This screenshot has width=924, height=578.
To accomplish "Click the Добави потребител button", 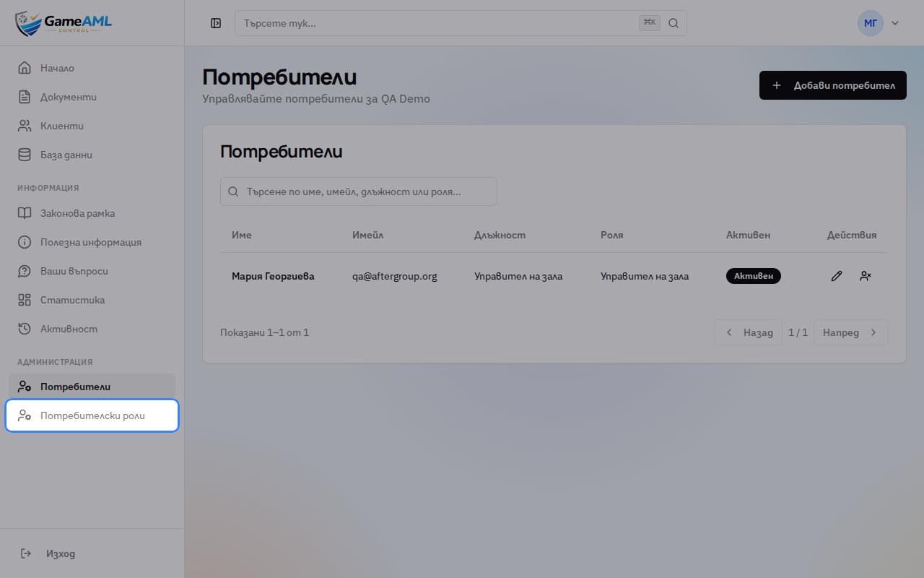I will point(833,85).
